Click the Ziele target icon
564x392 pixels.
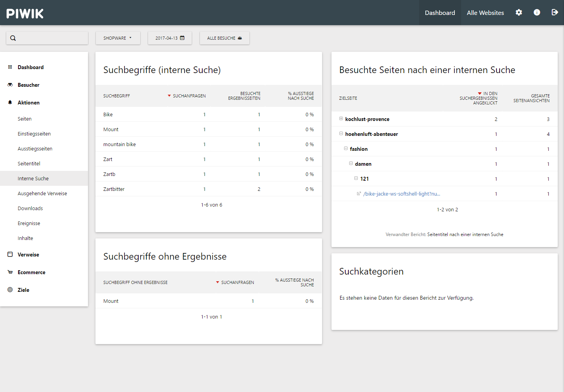point(10,290)
